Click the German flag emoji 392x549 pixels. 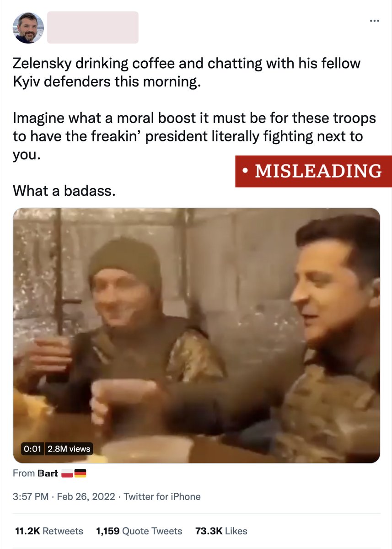coord(80,474)
